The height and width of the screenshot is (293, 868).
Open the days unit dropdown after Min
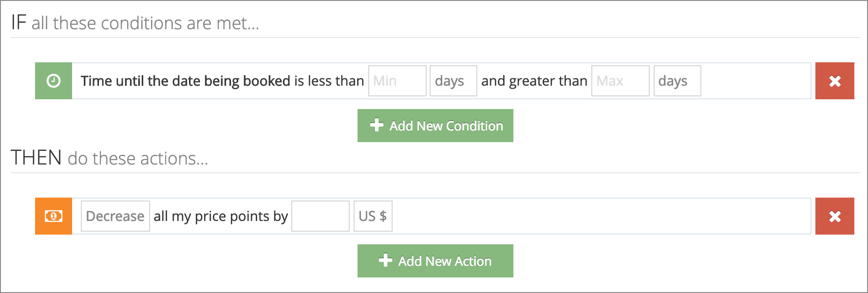(453, 81)
